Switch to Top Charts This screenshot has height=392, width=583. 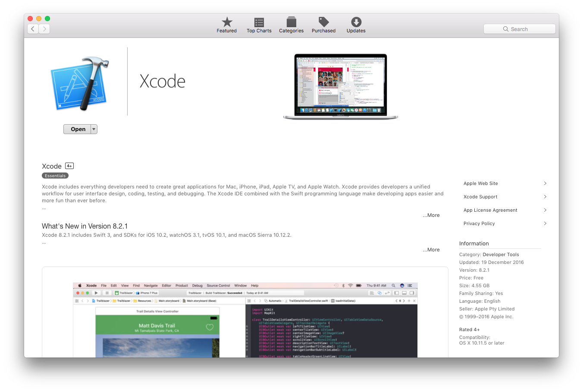pos(259,25)
